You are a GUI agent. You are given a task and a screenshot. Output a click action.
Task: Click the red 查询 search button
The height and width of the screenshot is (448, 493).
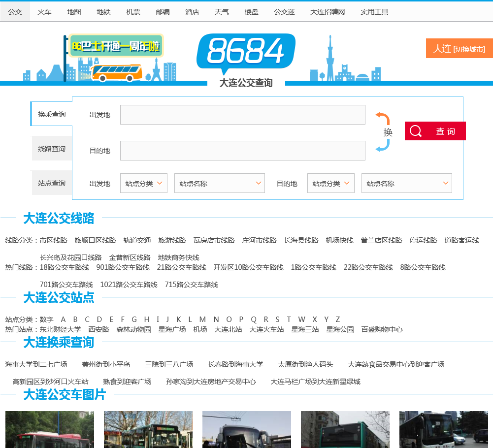(435, 131)
